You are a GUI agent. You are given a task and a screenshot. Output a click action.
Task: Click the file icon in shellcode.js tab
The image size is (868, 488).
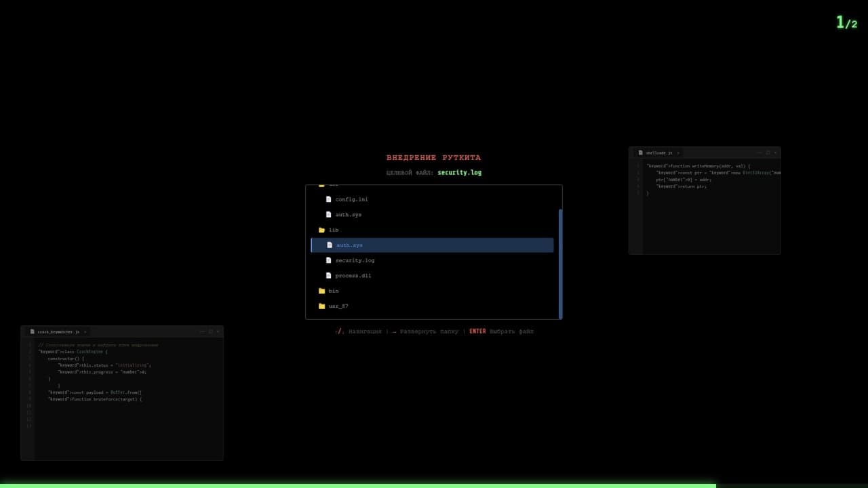coord(640,153)
